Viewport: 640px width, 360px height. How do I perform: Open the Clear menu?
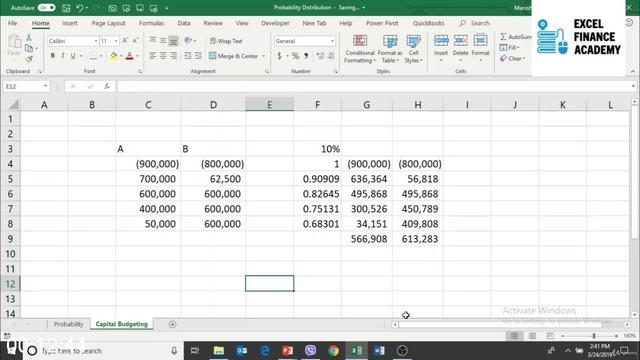click(x=513, y=58)
